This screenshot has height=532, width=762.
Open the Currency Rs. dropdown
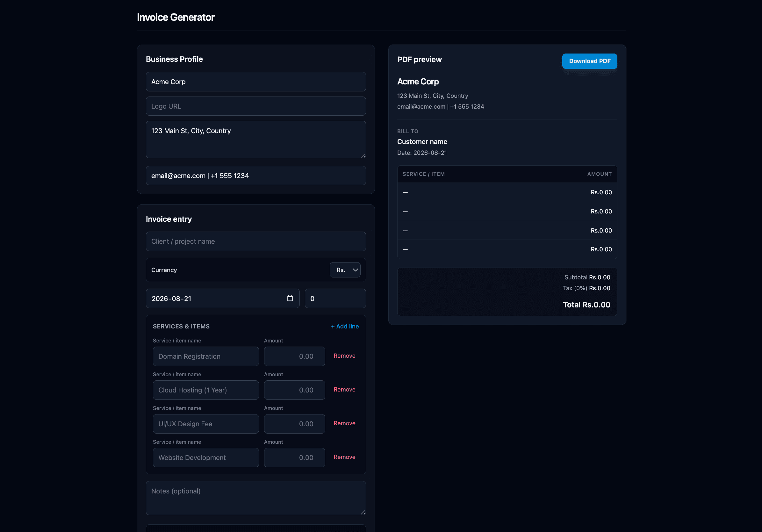(x=345, y=270)
